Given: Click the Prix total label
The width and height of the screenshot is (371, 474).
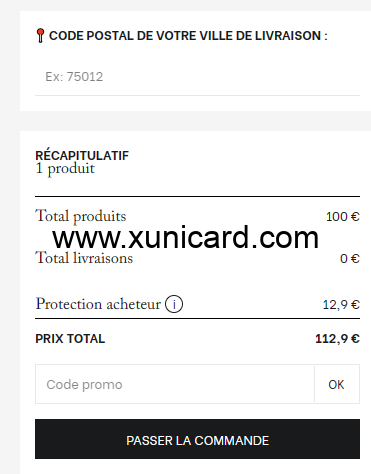Looking at the screenshot, I should (70, 339).
